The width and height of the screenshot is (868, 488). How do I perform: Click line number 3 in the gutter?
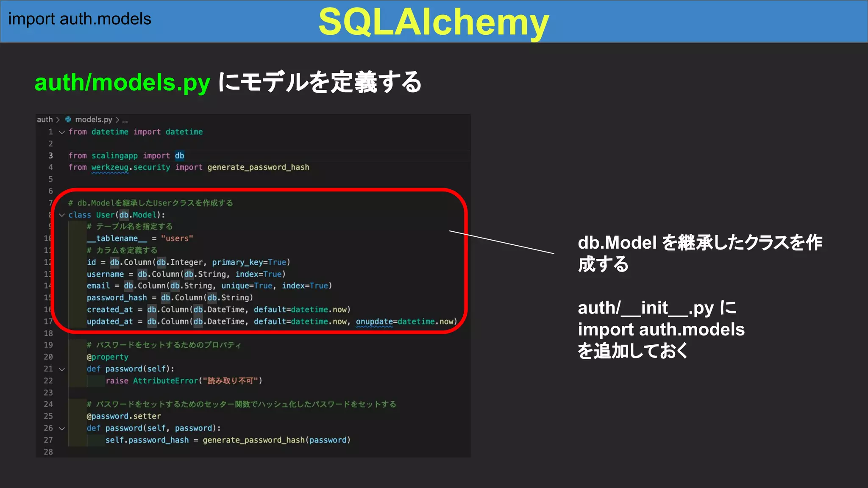pyautogui.click(x=50, y=155)
